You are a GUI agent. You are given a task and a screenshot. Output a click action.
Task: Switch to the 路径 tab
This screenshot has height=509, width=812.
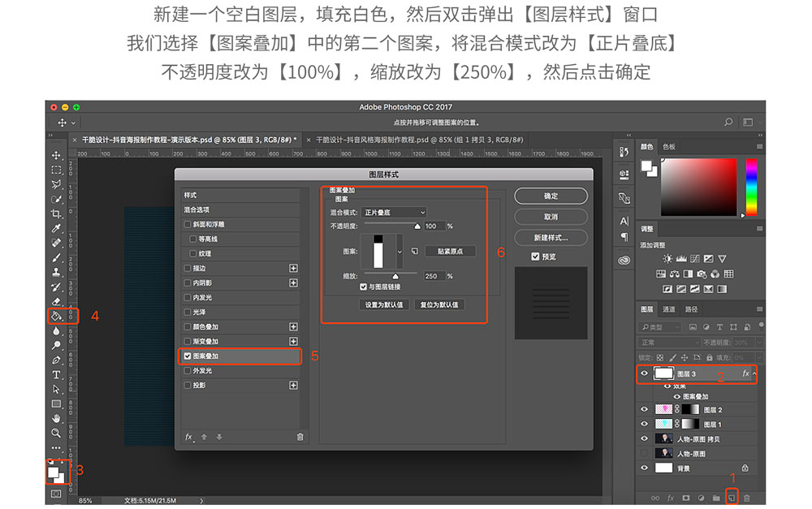691,309
